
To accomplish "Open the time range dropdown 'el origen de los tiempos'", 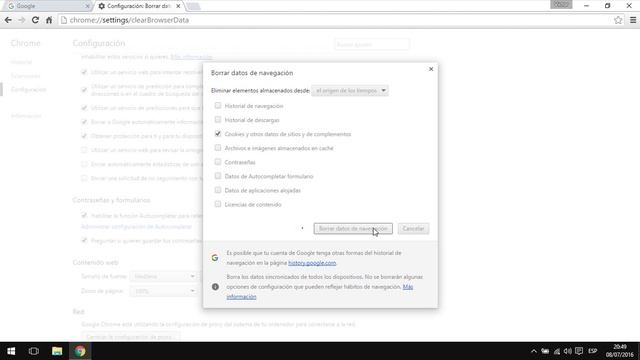I will (x=350, y=91).
